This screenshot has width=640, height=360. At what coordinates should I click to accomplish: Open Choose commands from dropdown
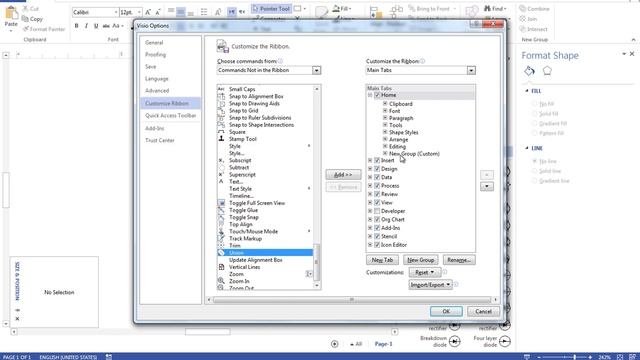[x=316, y=70]
